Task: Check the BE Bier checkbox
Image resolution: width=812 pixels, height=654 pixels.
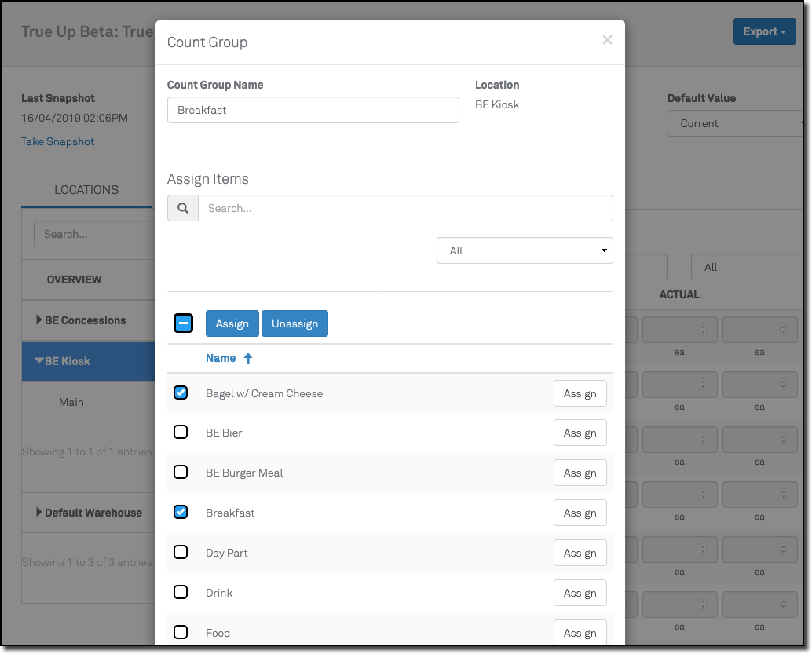Action: point(181,432)
